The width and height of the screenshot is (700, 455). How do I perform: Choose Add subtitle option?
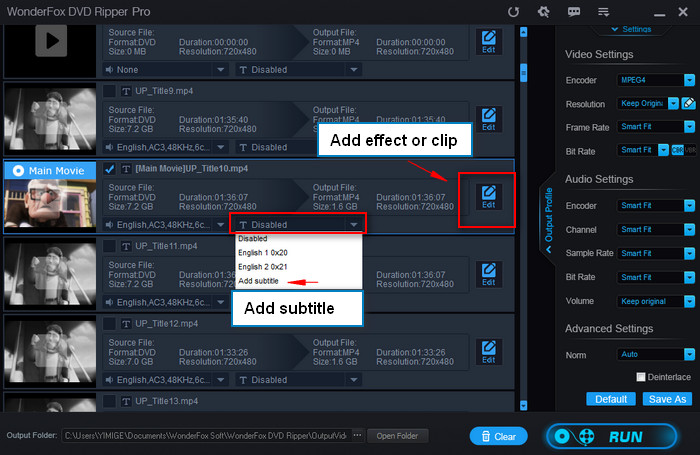point(298,281)
